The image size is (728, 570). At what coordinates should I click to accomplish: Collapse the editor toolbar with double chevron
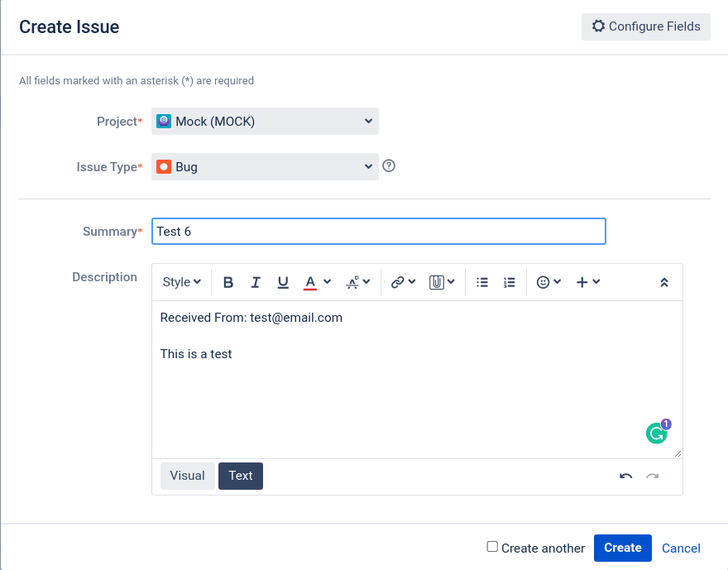(664, 282)
